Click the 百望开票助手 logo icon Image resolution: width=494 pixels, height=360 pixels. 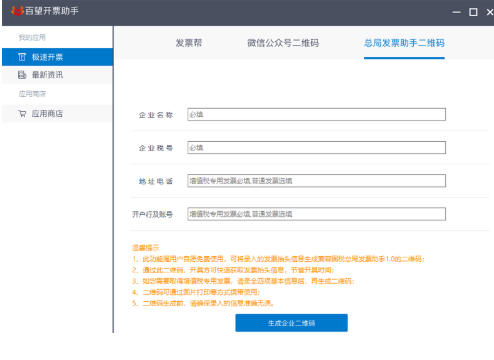click(x=17, y=11)
